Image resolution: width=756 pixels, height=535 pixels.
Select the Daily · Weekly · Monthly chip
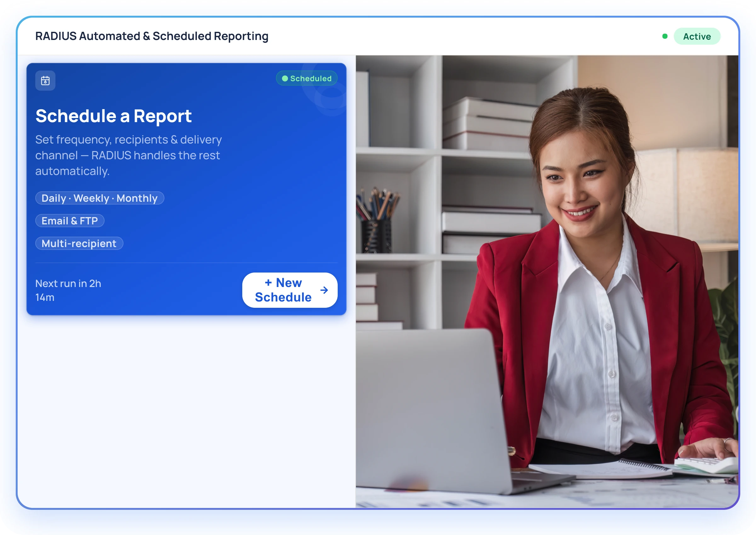coord(100,198)
